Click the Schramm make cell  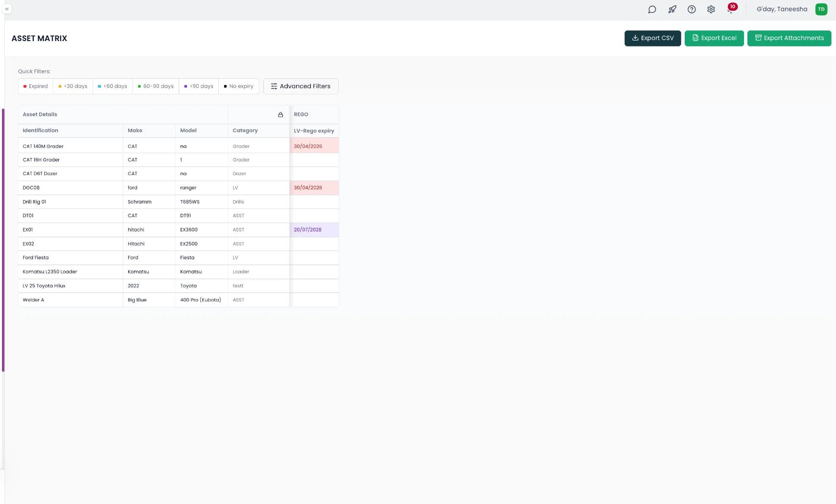149,202
